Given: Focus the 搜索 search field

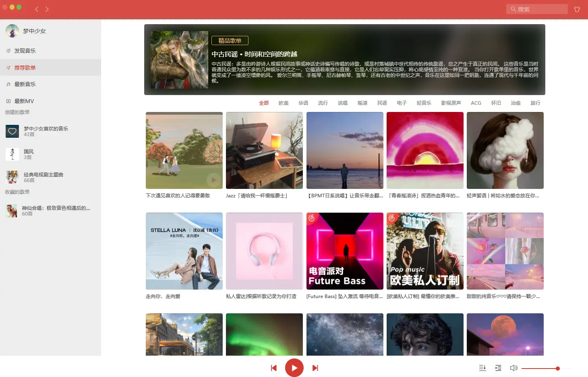Looking at the screenshot, I should tap(537, 9).
